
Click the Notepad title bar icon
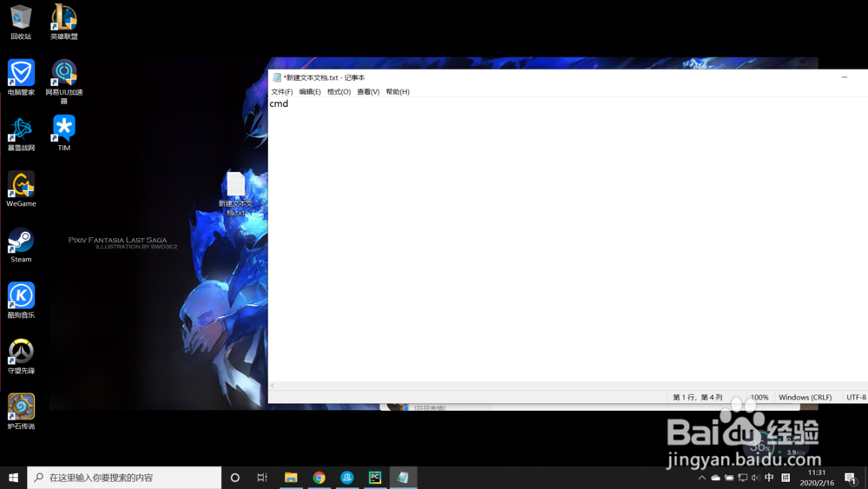pyautogui.click(x=277, y=77)
